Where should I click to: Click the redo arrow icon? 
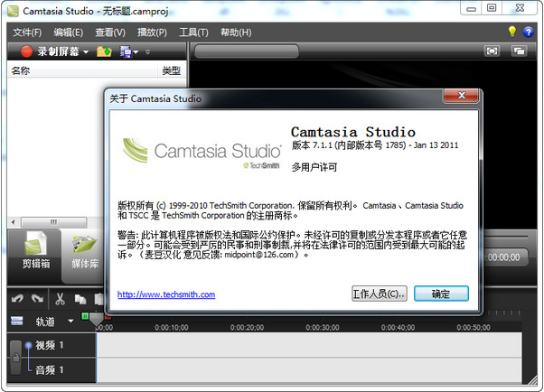[37, 298]
